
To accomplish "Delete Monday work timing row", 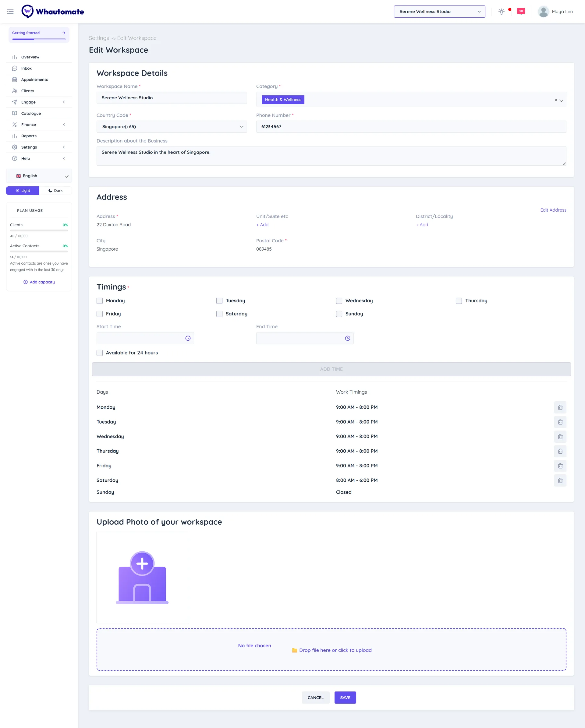I will point(560,407).
